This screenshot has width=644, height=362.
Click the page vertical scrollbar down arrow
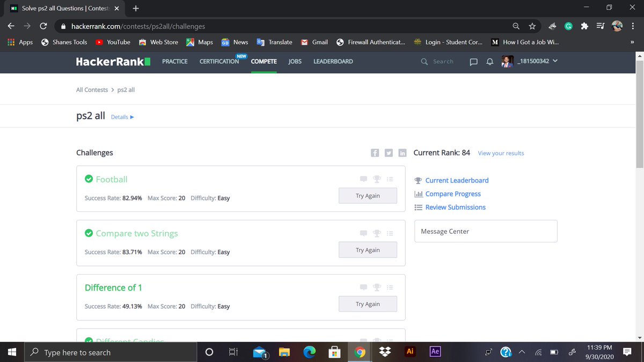pos(639,337)
